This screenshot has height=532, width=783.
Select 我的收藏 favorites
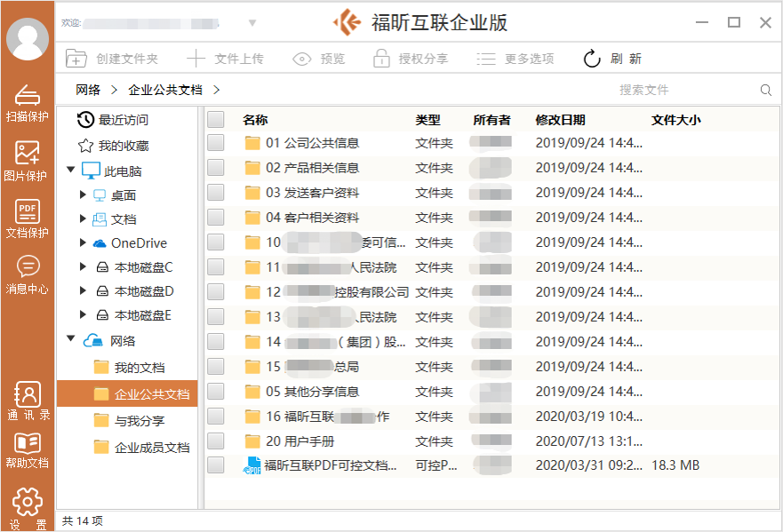114,146
